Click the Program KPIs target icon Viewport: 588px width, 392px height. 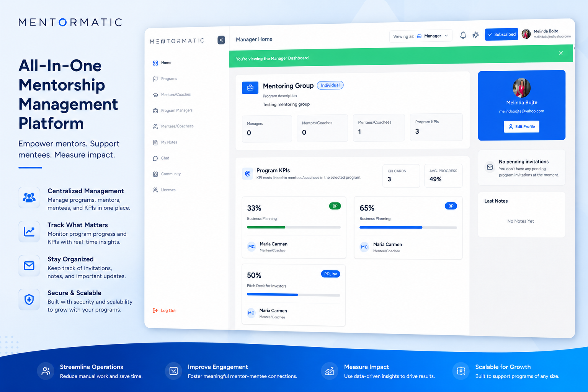248,174
